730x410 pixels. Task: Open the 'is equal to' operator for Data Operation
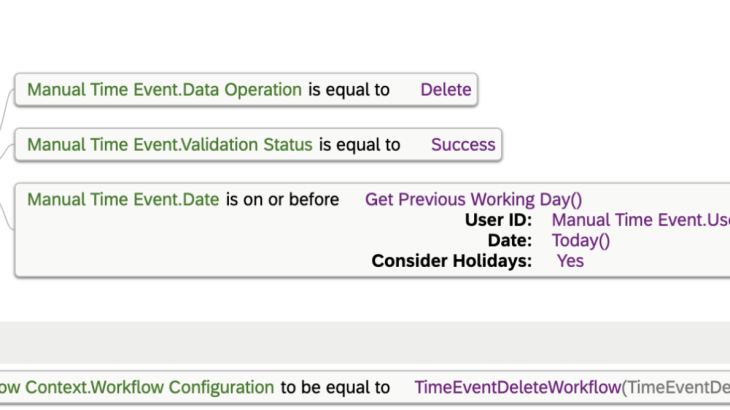click(x=349, y=89)
